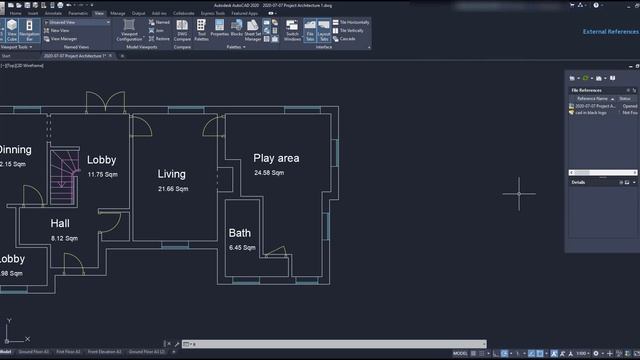The height and width of the screenshot is (360, 640).
Task: Open the Manage ribbon tab
Action: [x=118, y=13]
